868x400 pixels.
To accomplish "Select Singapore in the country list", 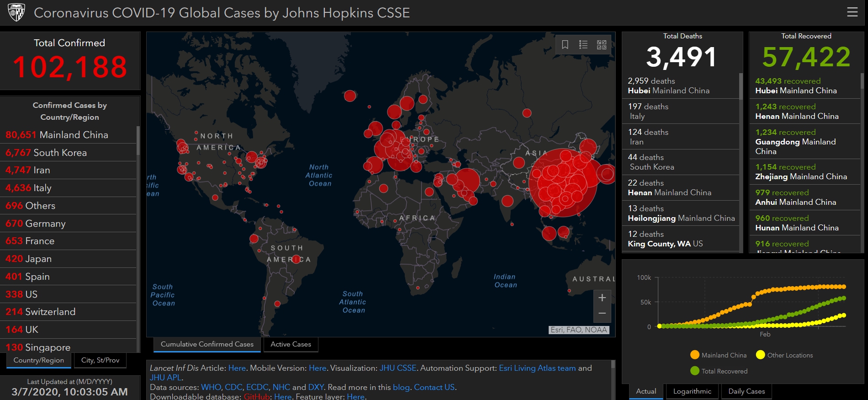I will [69, 346].
